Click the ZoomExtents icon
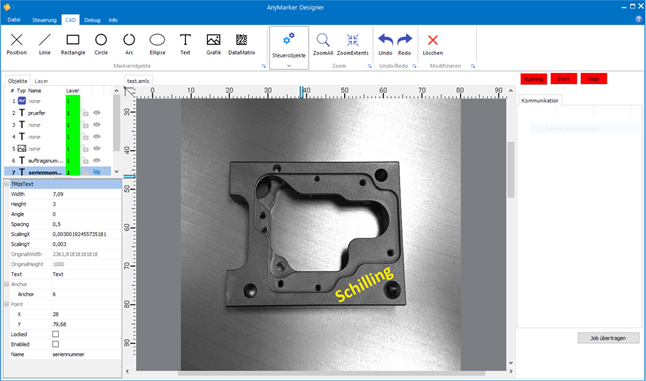Viewport: 646px width, 381px height. [x=353, y=40]
